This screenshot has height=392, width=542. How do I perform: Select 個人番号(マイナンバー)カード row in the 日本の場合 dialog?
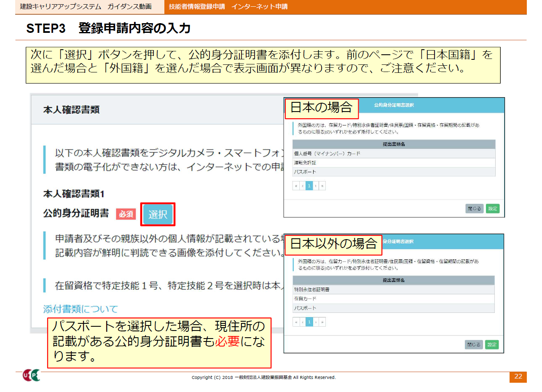[394, 154]
